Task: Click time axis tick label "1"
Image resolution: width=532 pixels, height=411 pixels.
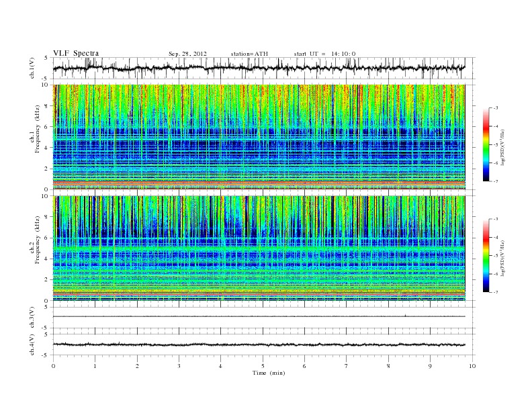Action: [x=95, y=366]
